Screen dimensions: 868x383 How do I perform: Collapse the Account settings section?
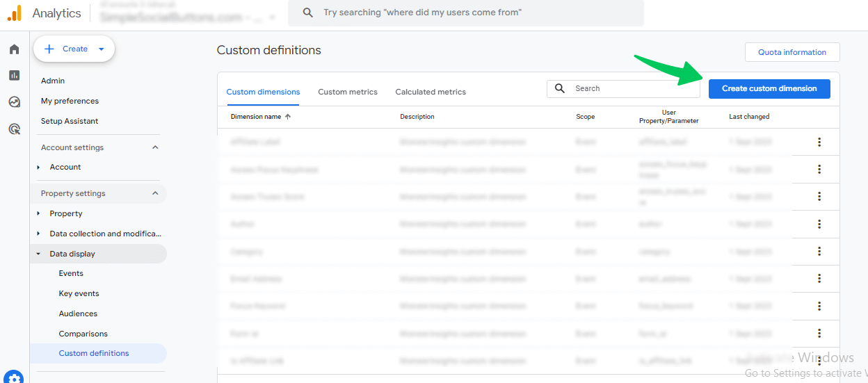pos(155,147)
